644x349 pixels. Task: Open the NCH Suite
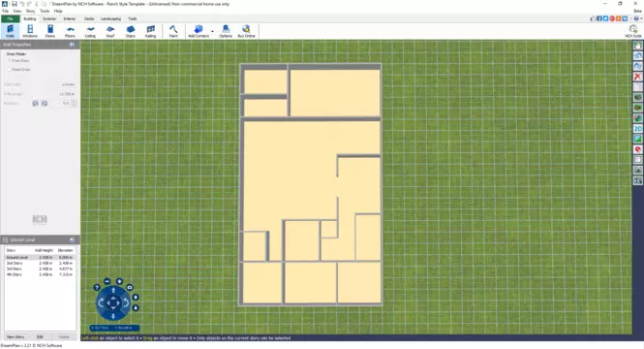tap(633, 31)
